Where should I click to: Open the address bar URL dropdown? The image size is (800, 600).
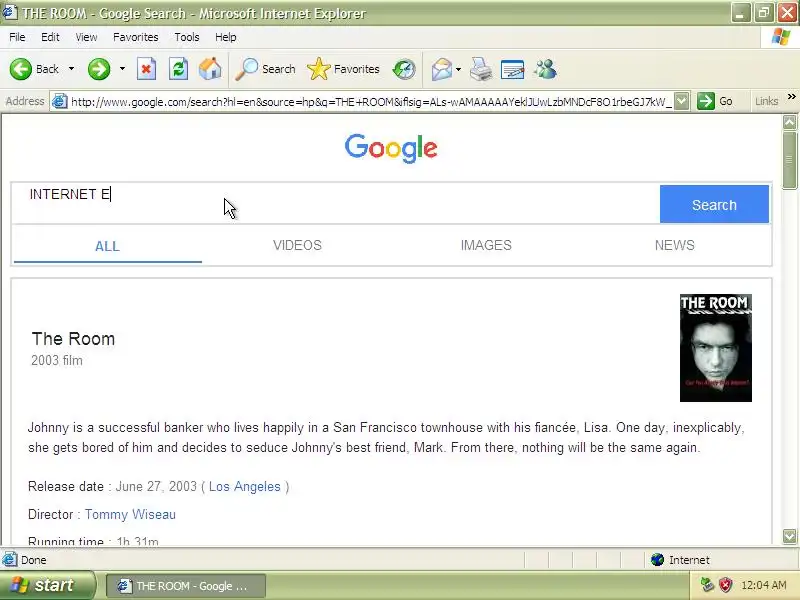point(682,101)
